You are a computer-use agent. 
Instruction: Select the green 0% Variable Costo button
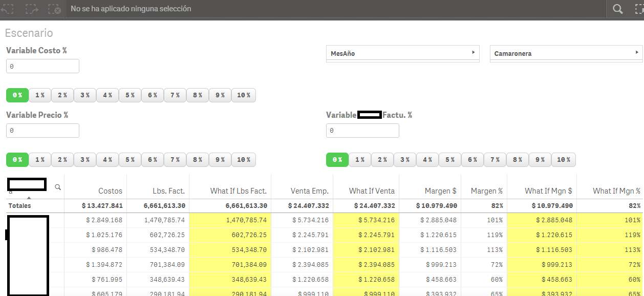(17, 95)
